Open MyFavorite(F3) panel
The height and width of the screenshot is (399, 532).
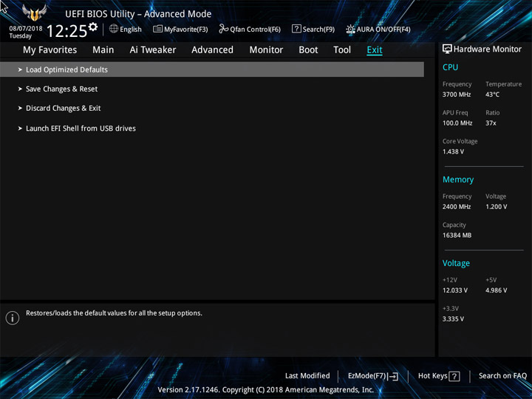coord(186,30)
